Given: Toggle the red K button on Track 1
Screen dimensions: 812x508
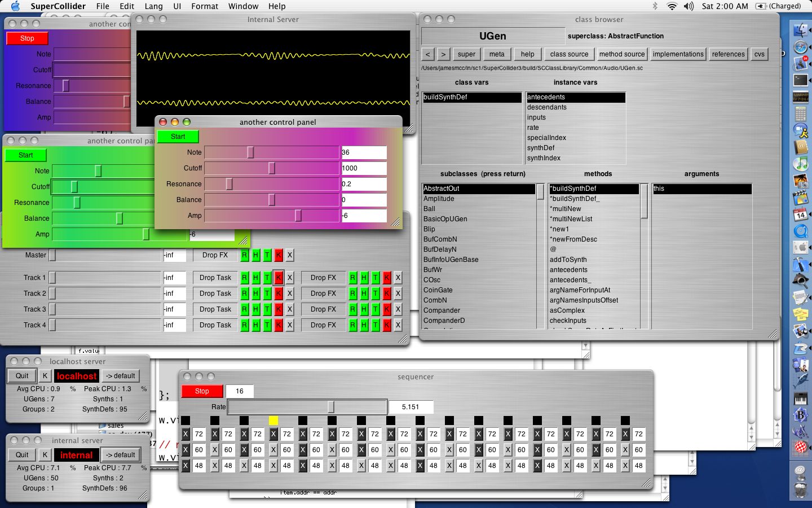Looking at the screenshot, I should tap(279, 277).
